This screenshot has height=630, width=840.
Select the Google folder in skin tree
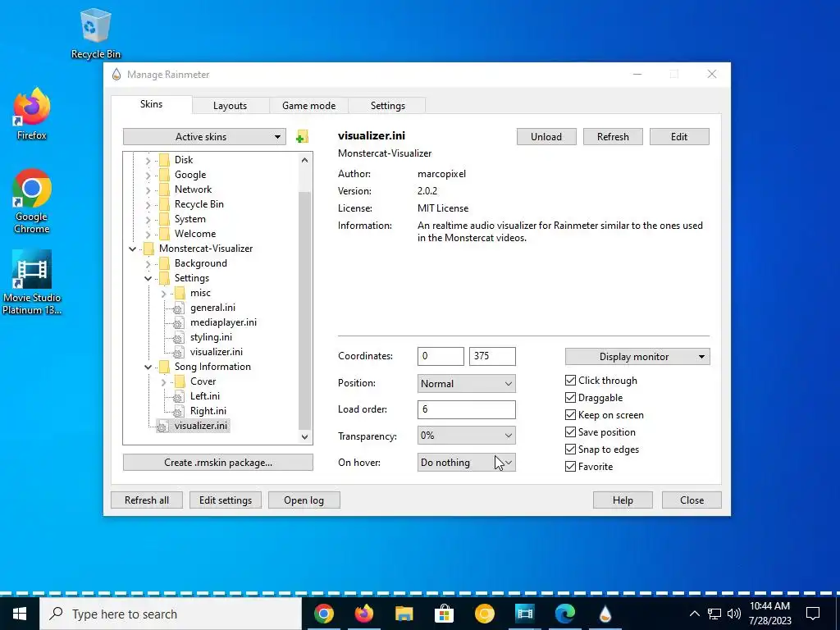pyautogui.click(x=189, y=175)
